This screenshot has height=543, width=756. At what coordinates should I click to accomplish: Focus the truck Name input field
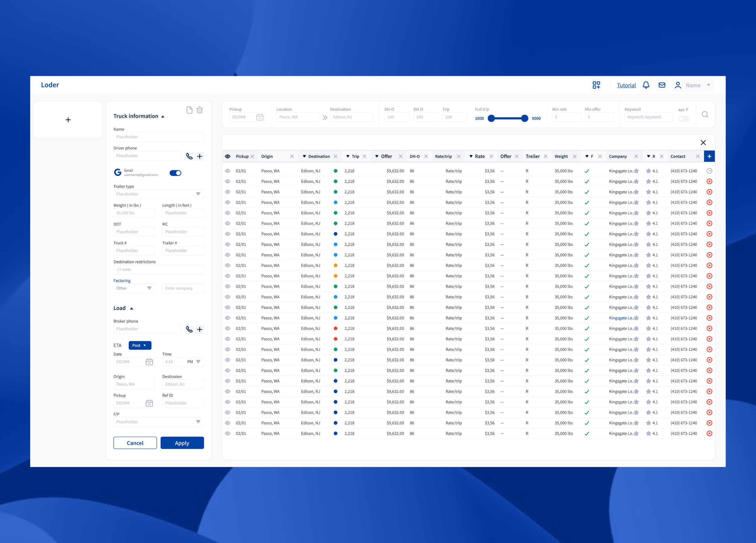point(159,137)
